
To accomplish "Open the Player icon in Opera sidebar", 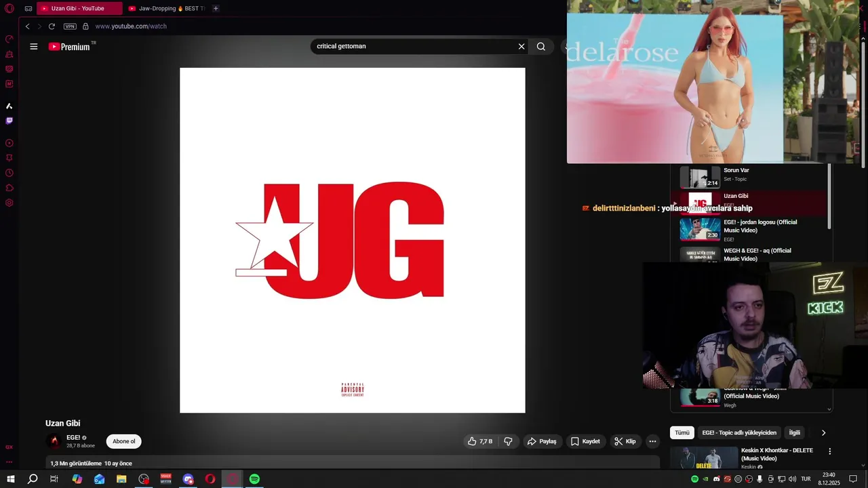I will [x=9, y=143].
